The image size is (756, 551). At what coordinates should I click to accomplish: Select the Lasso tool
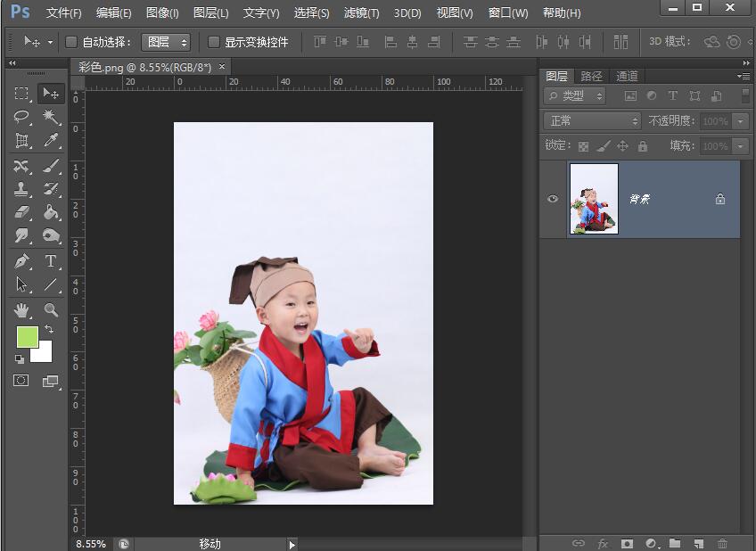click(x=21, y=116)
